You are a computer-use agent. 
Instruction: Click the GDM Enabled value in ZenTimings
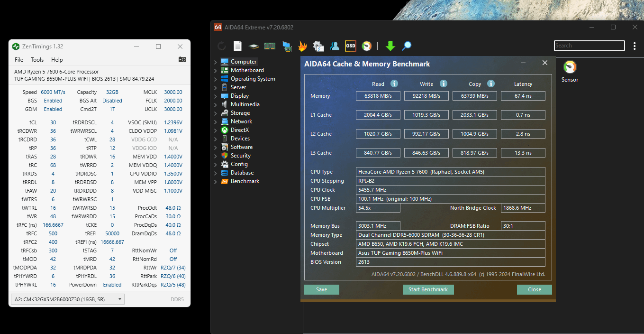tap(53, 109)
